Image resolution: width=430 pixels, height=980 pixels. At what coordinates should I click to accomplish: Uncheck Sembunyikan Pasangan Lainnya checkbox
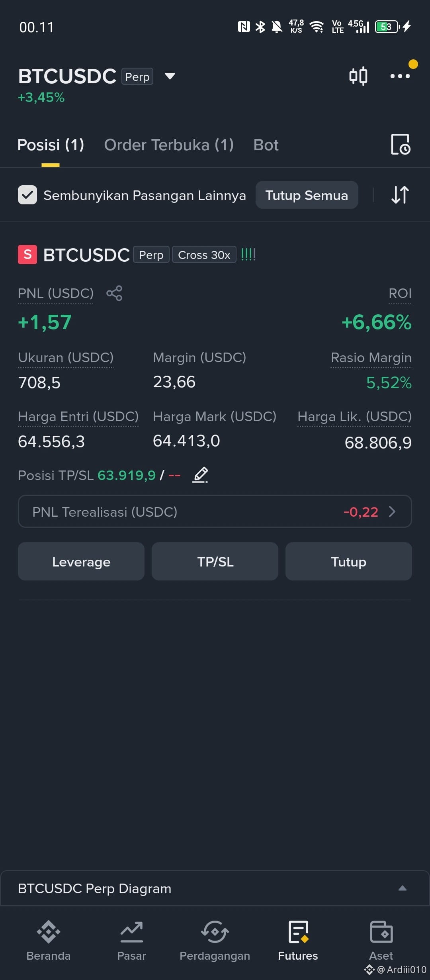tap(27, 195)
